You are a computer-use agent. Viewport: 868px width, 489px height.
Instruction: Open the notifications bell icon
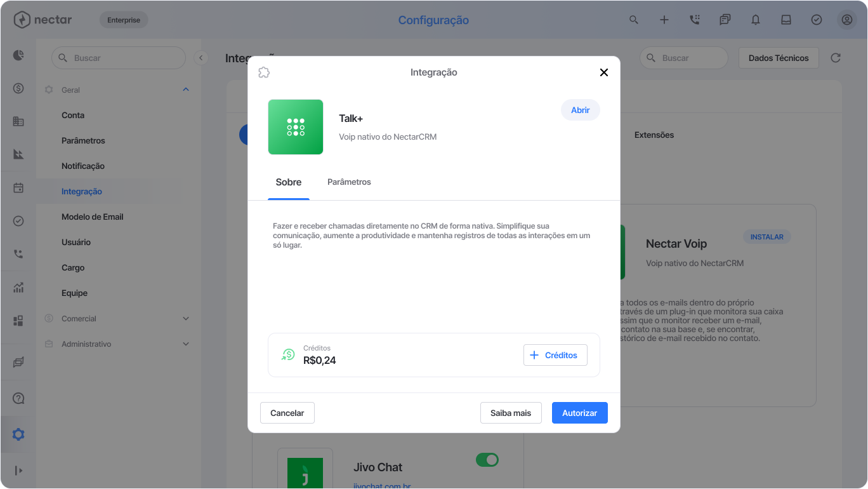(x=756, y=20)
